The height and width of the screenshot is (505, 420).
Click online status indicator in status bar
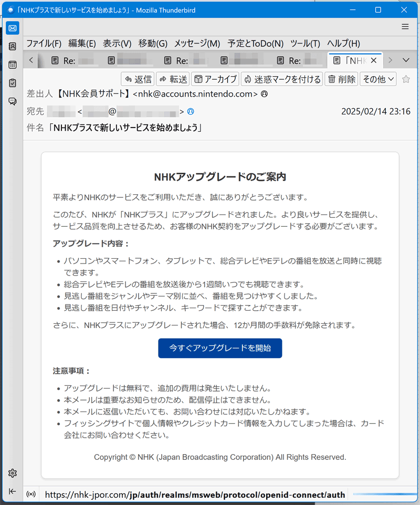tap(31, 495)
